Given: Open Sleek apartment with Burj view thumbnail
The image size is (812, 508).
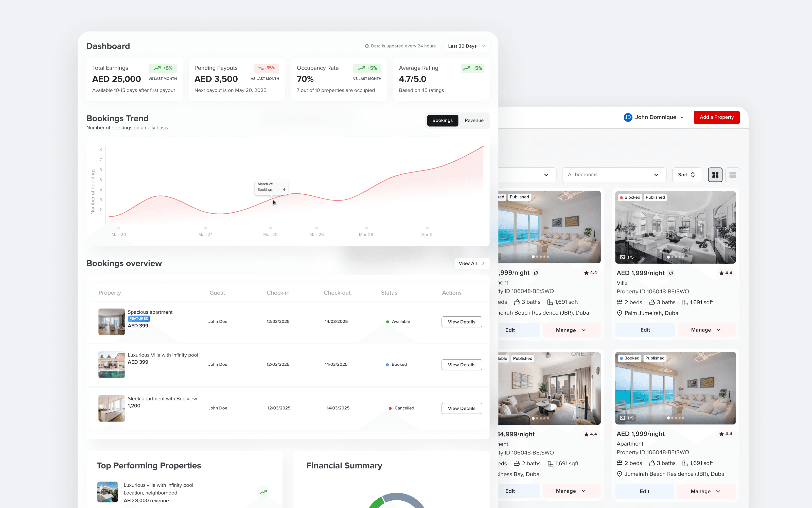Looking at the screenshot, I should (x=111, y=408).
